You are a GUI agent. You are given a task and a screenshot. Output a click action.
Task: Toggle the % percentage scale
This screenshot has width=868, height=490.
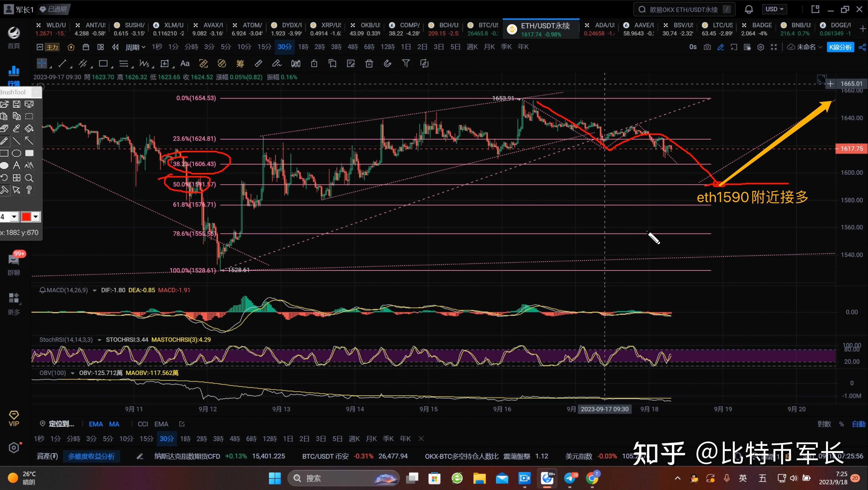click(x=841, y=424)
